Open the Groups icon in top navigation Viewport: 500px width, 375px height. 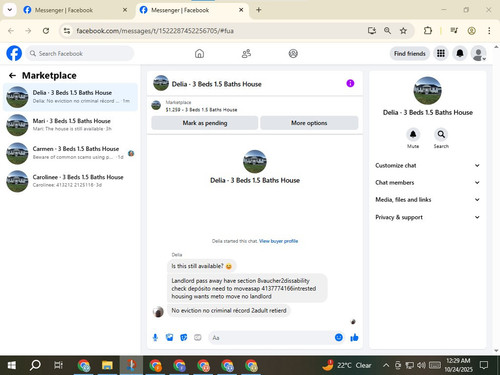(293, 53)
